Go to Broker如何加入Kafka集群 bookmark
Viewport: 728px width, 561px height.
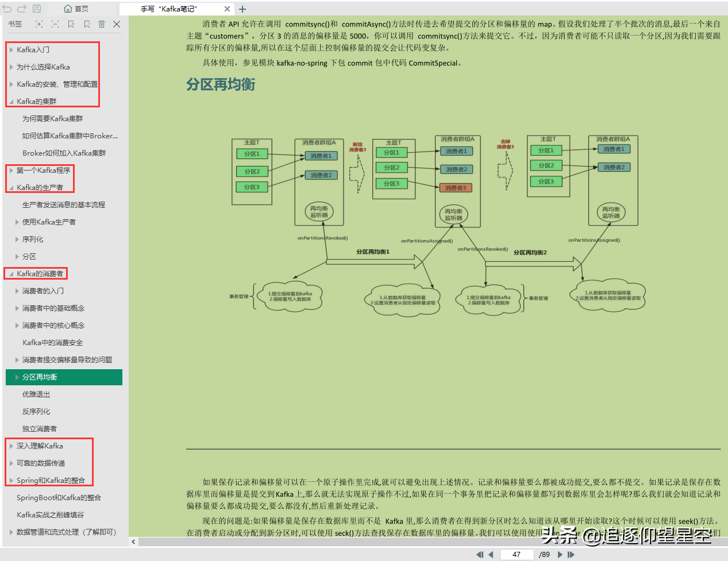pos(64,153)
